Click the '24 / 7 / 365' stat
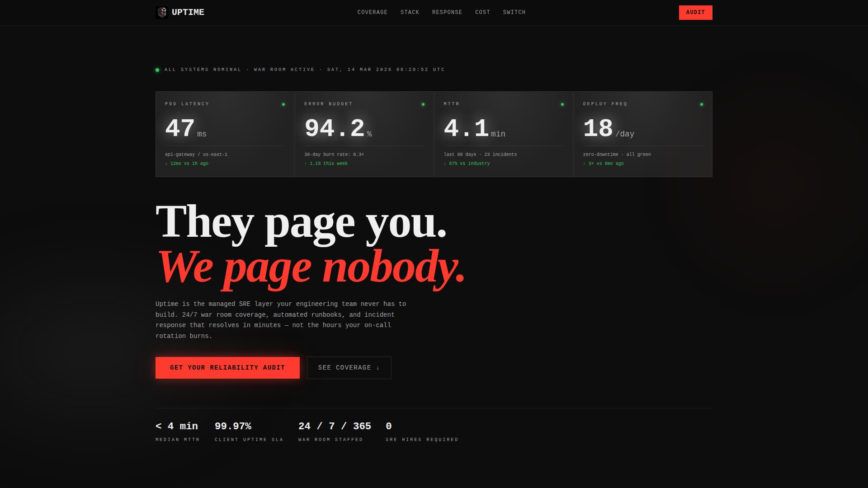868x488 pixels. (335, 426)
